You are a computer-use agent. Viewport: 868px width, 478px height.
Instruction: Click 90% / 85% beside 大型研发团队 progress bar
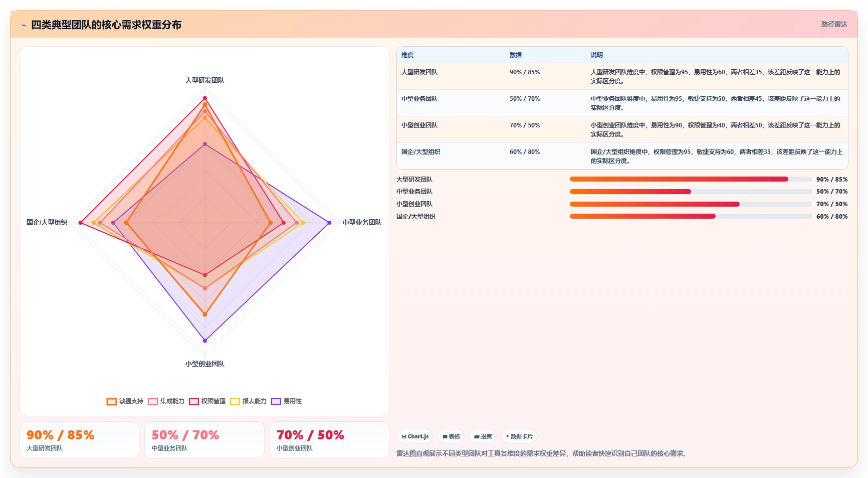click(x=832, y=180)
